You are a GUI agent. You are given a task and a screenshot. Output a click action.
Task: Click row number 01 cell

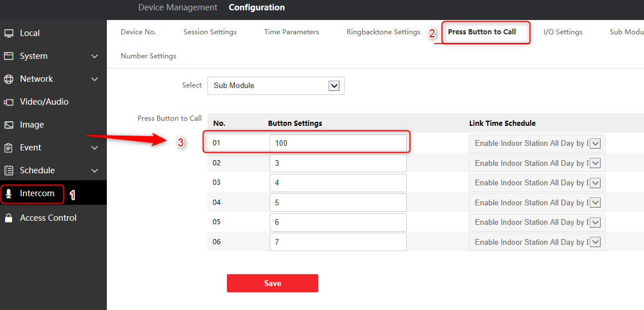click(x=217, y=143)
